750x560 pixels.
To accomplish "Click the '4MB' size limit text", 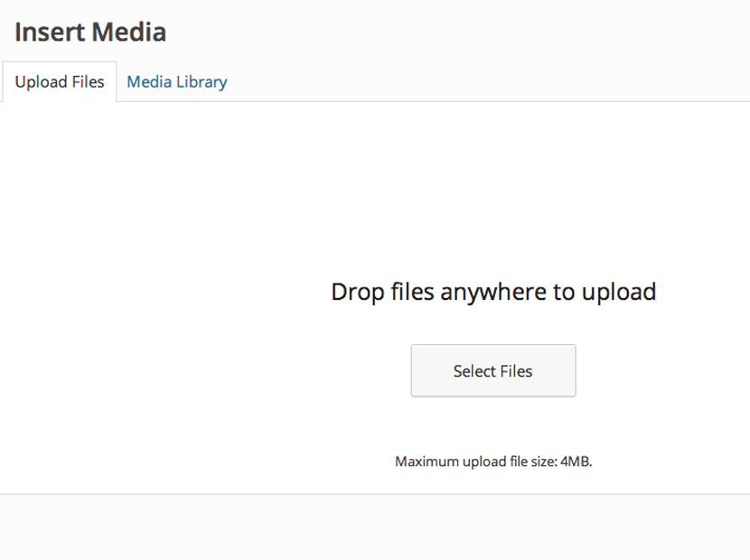I will (x=576, y=462).
